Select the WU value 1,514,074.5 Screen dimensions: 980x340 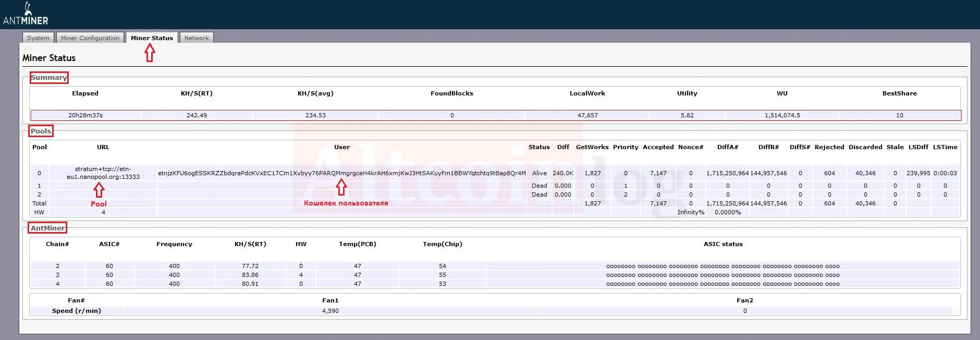(782, 115)
